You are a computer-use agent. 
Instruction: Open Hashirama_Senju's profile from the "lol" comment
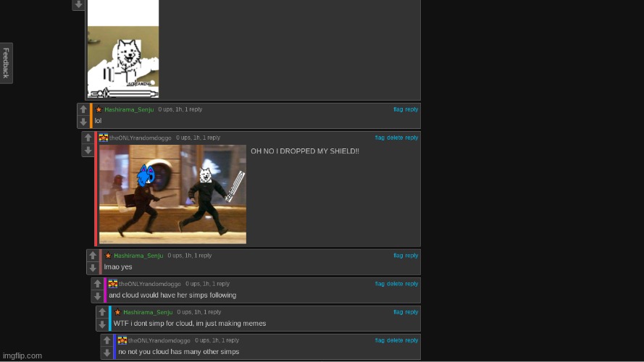(x=129, y=109)
